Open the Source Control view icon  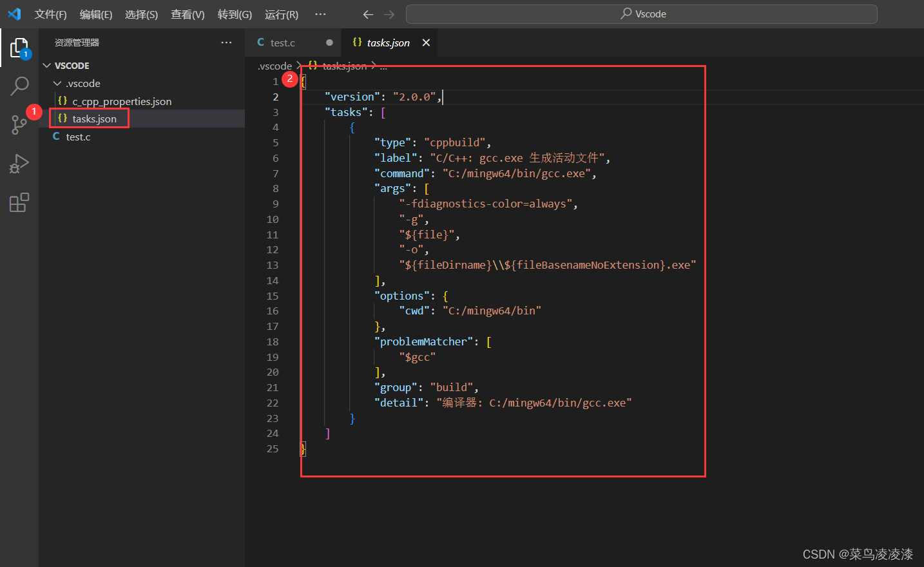click(x=19, y=124)
